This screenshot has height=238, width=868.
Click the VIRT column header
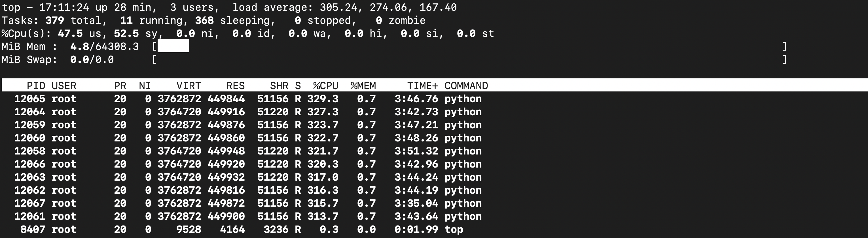(x=188, y=86)
